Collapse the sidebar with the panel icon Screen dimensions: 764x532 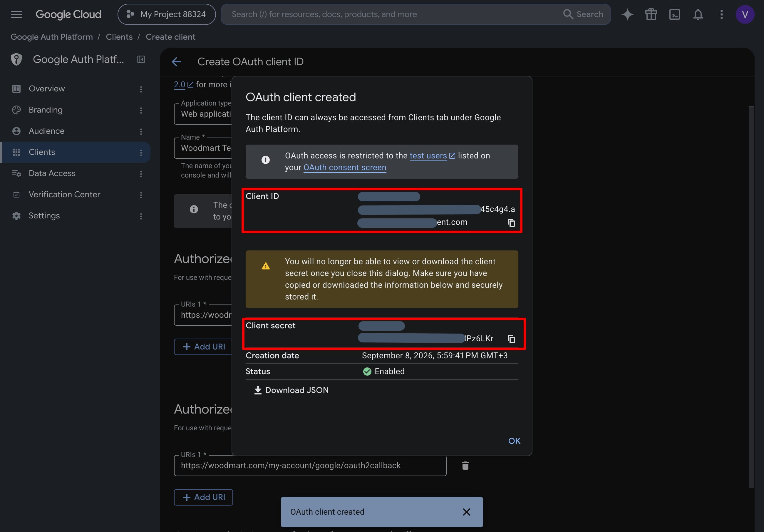click(141, 59)
